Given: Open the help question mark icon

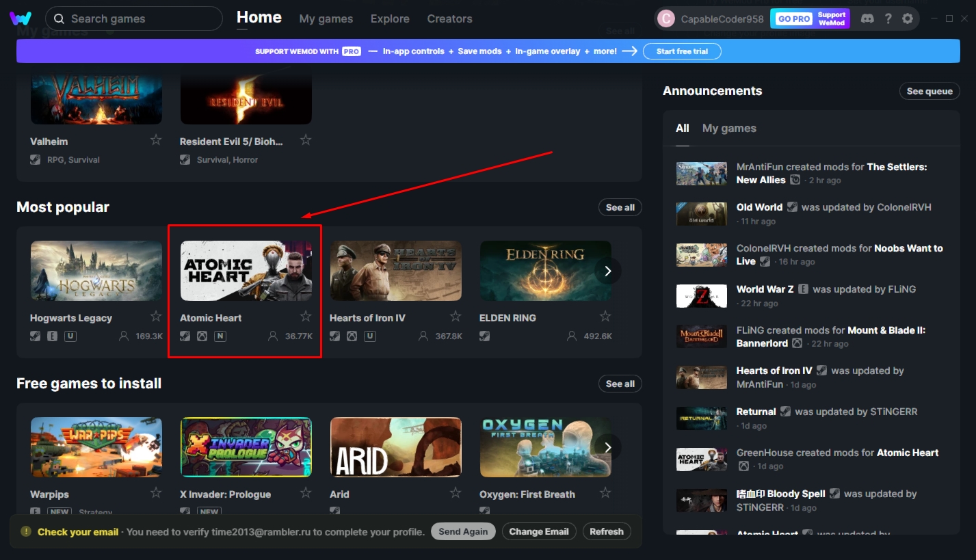Looking at the screenshot, I should click(888, 18).
